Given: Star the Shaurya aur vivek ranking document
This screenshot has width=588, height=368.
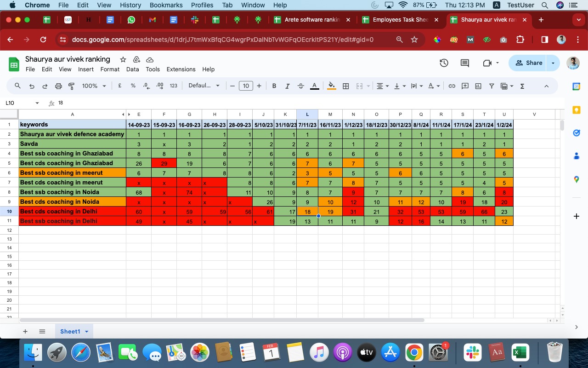Looking at the screenshot, I should (123, 59).
